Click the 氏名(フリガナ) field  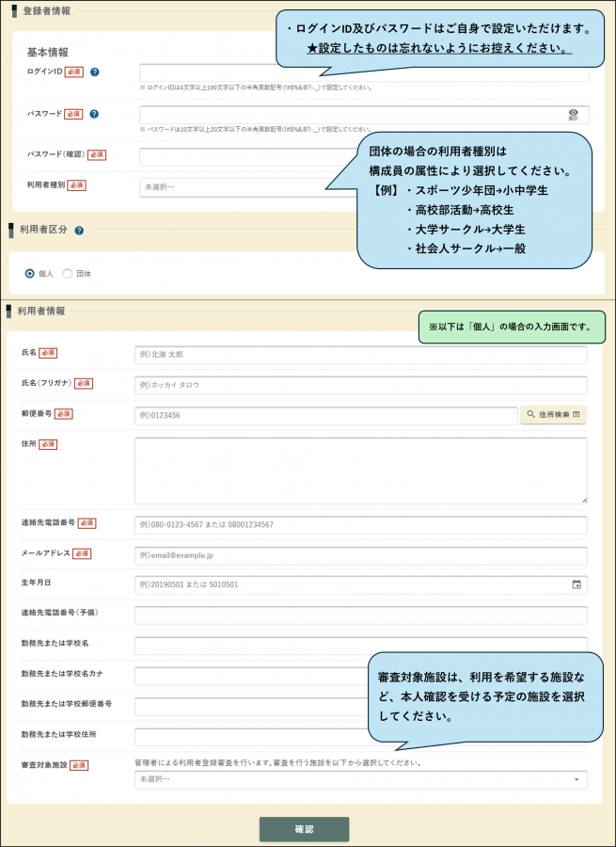(360, 385)
